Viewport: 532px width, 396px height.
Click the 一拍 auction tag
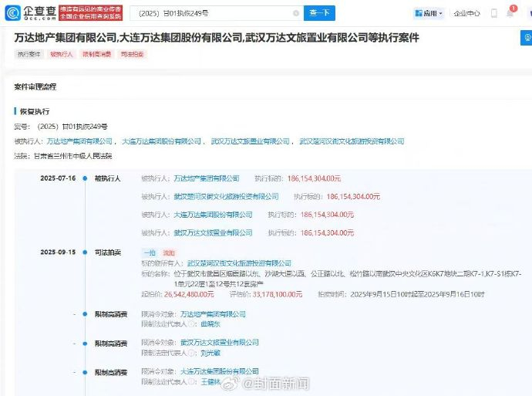150,252
